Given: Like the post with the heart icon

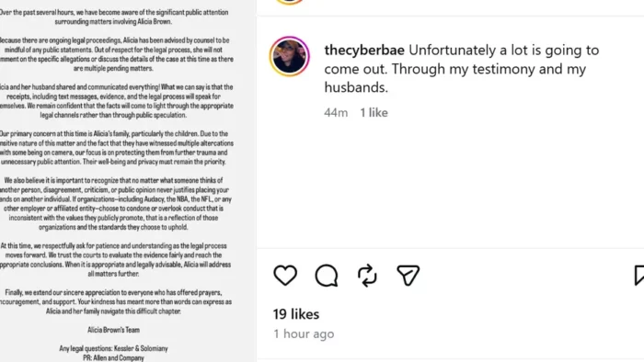Looking at the screenshot, I should tap(285, 275).
